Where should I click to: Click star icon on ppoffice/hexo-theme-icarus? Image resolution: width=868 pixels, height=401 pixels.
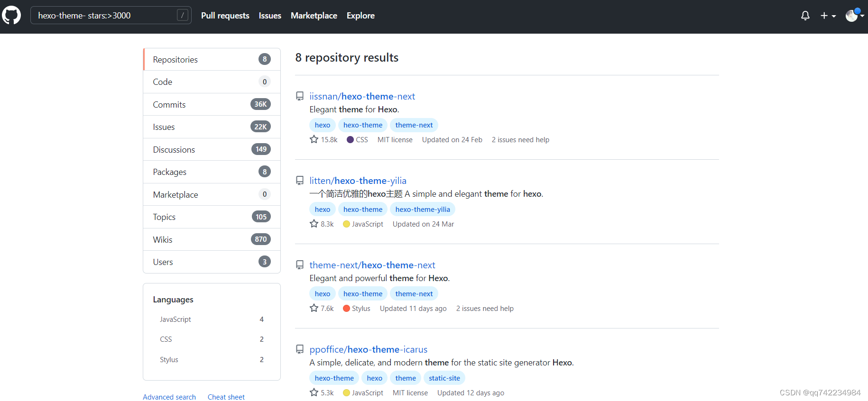314,392
